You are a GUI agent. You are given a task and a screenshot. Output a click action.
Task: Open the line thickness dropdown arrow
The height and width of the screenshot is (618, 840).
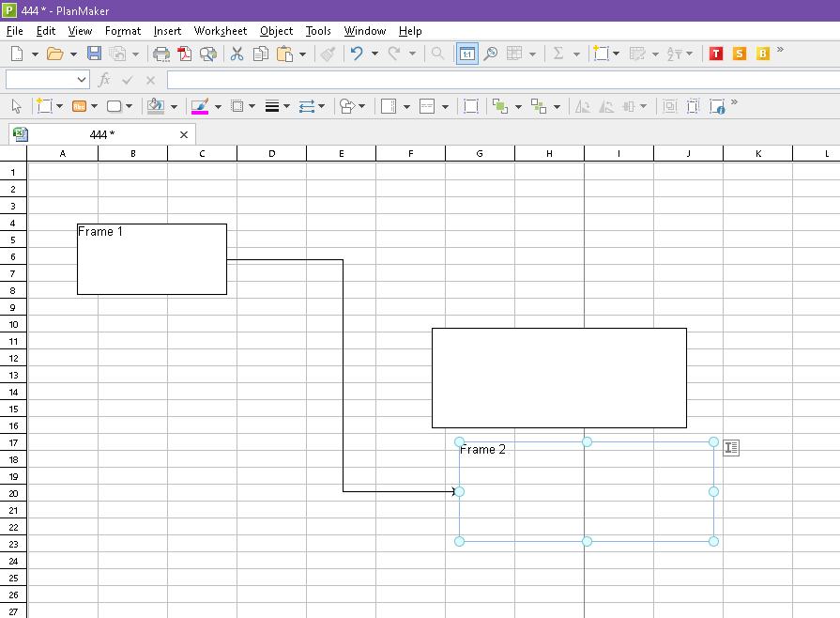[x=287, y=106]
